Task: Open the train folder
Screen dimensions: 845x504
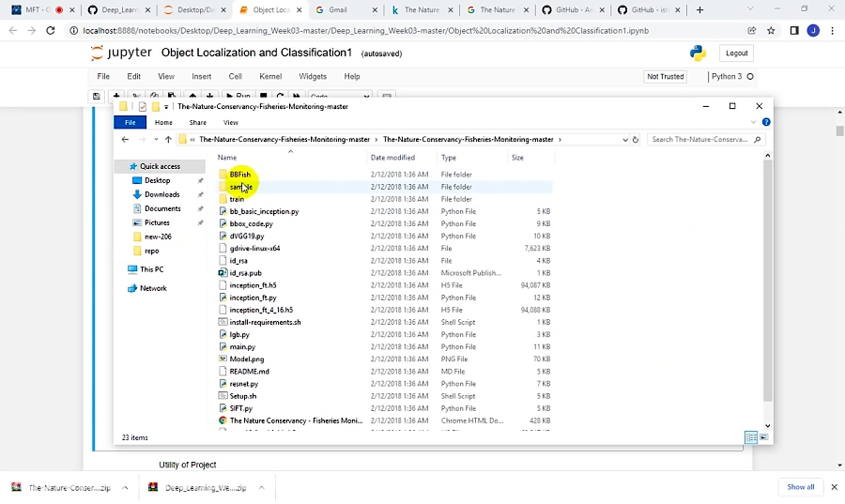Action: (237, 199)
